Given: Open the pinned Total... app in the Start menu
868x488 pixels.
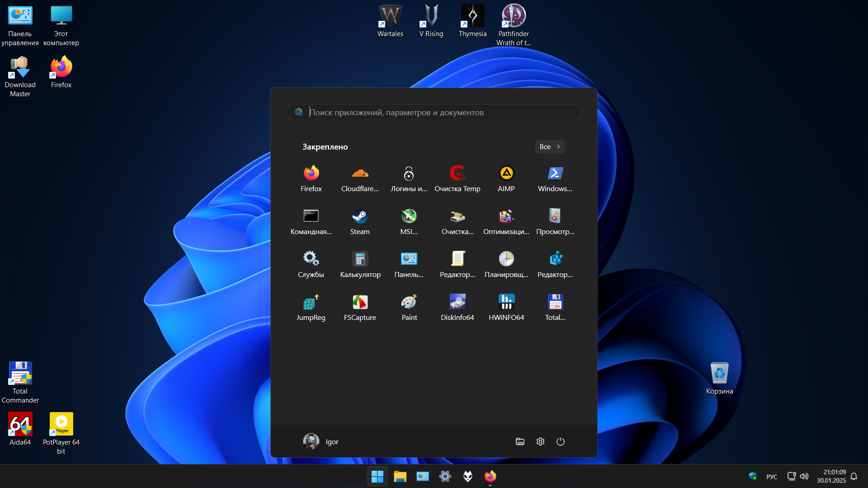Looking at the screenshot, I should [555, 308].
